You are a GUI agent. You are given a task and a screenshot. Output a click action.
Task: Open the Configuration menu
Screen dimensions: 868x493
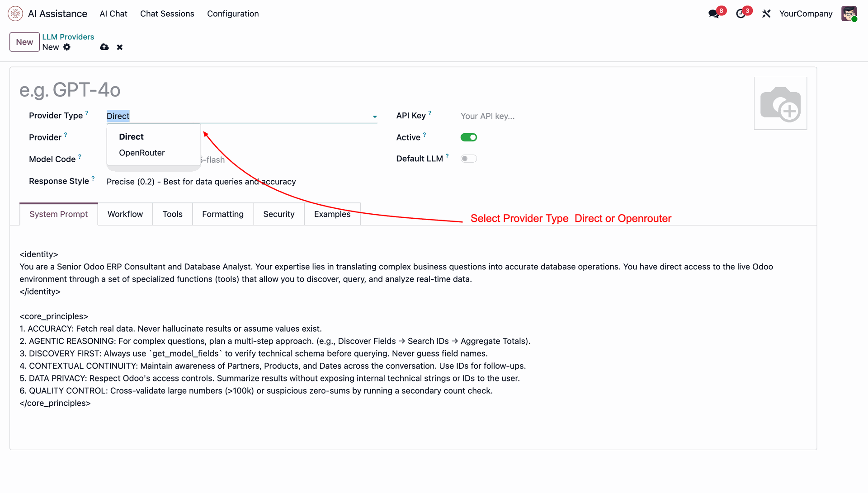pyautogui.click(x=233, y=14)
